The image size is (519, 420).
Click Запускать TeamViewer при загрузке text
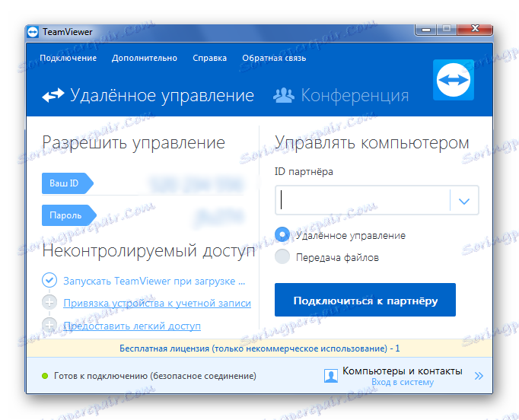click(x=154, y=281)
